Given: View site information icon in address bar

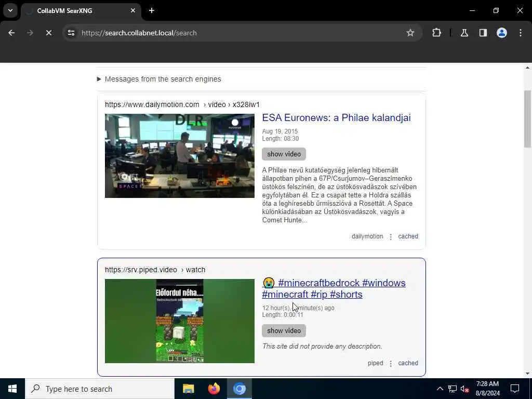Looking at the screenshot, I should click(x=71, y=33).
